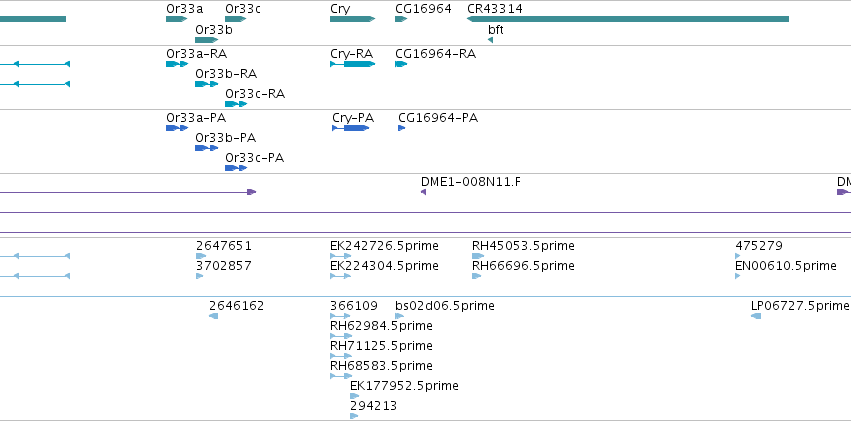Click the Cry-RA transcript glyph
The width and height of the screenshot is (851, 421).
pyautogui.click(x=352, y=64)
